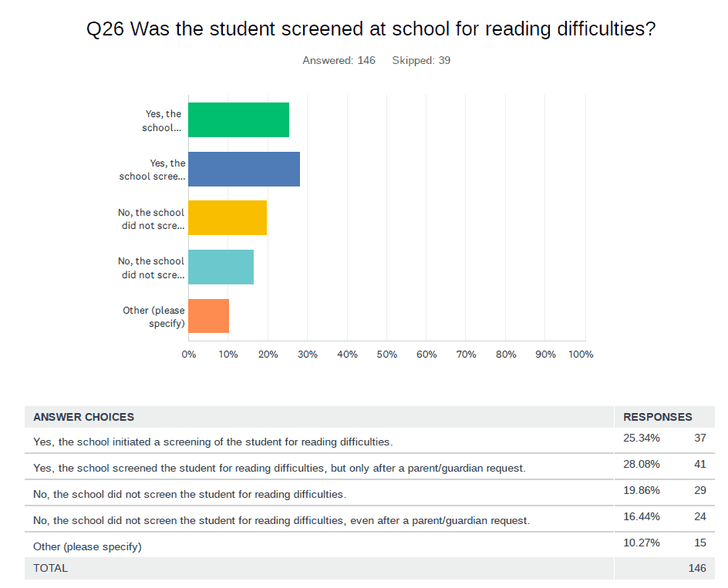Click the total count 146 in table
Screen dimensions: 728x588
click(697, 568)
